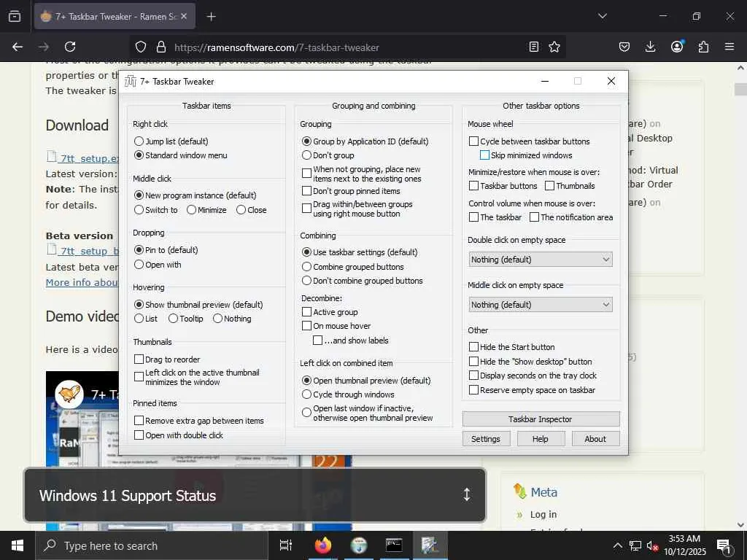Viewport: 747px width, 560px height.
Task: Open the extensions puzzle icon
Action: [x=703, y=47]
